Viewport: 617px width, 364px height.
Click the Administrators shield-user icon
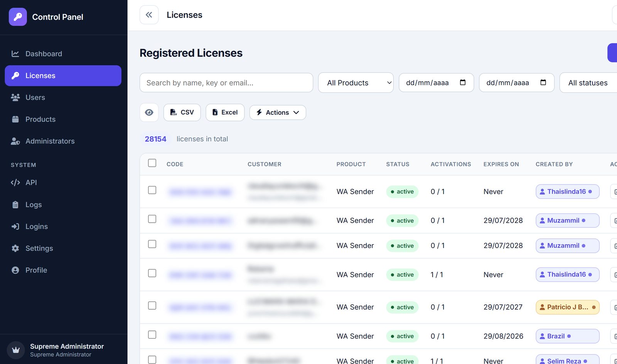click(15, 141)
